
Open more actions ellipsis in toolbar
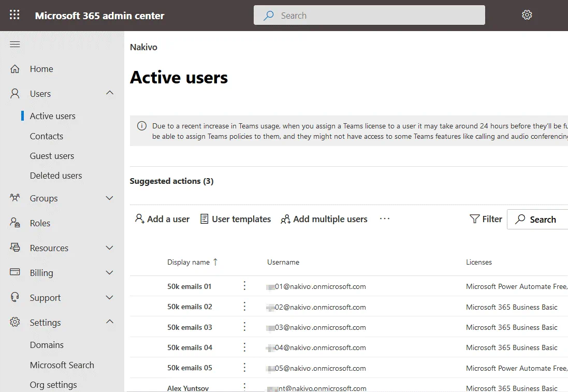[x=384, y=219]
